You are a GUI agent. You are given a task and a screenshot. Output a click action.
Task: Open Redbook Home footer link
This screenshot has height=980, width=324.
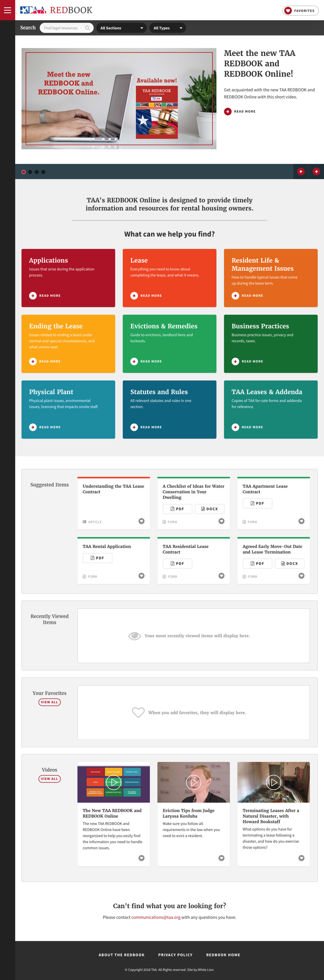tap(223, 955)
